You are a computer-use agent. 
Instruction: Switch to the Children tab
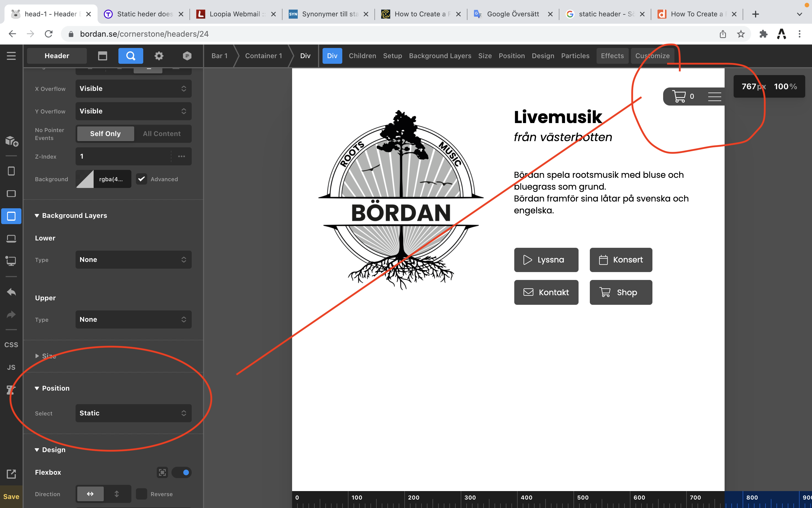(x=362, y=56)
